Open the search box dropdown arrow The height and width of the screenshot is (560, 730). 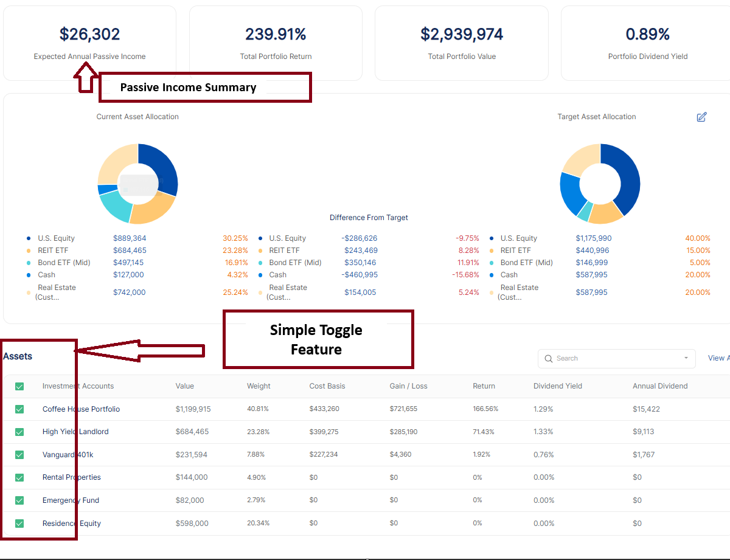[x=686, y=359]
